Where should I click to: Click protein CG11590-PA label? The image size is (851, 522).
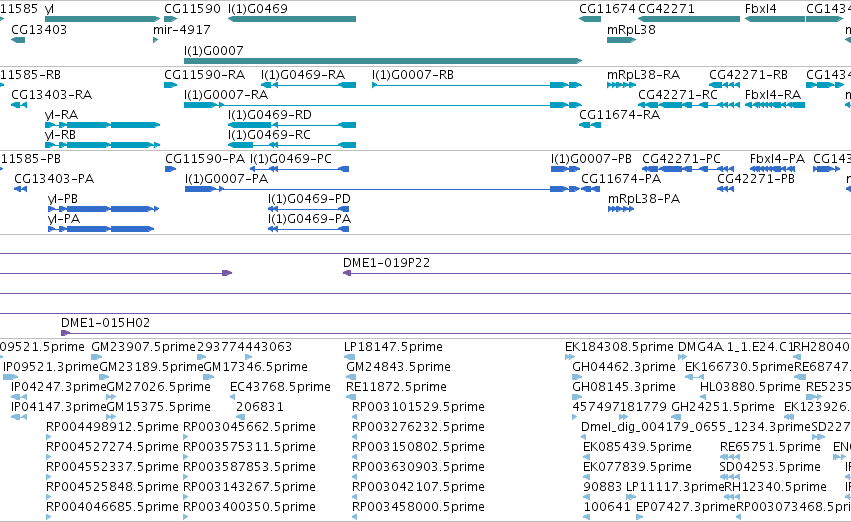tap(205, 159)
